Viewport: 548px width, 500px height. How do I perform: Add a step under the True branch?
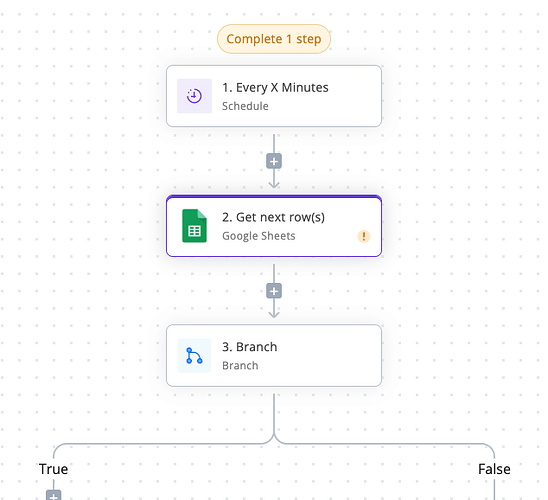point(53,495)
